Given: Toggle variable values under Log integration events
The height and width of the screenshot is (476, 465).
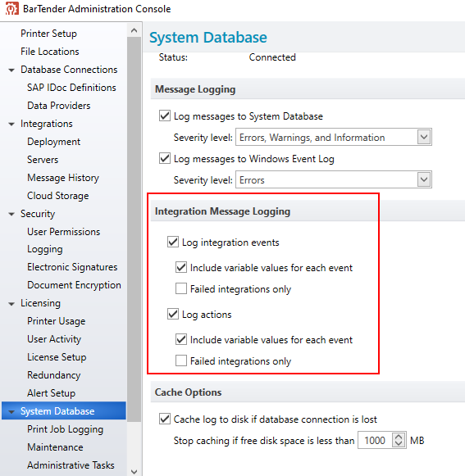Looking at the screenshot, I should pos(181,267).
